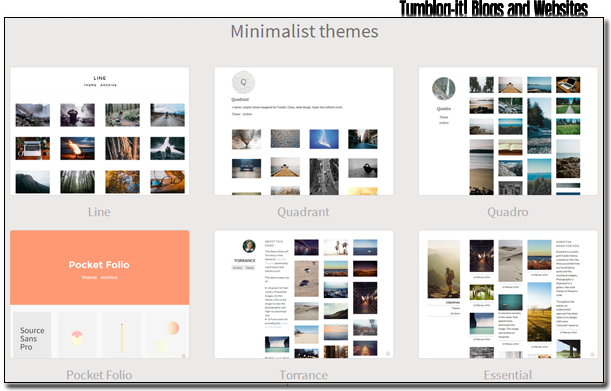
Task: Click the small corner icon in Pocket Folio preview
Action: [184, 355]
